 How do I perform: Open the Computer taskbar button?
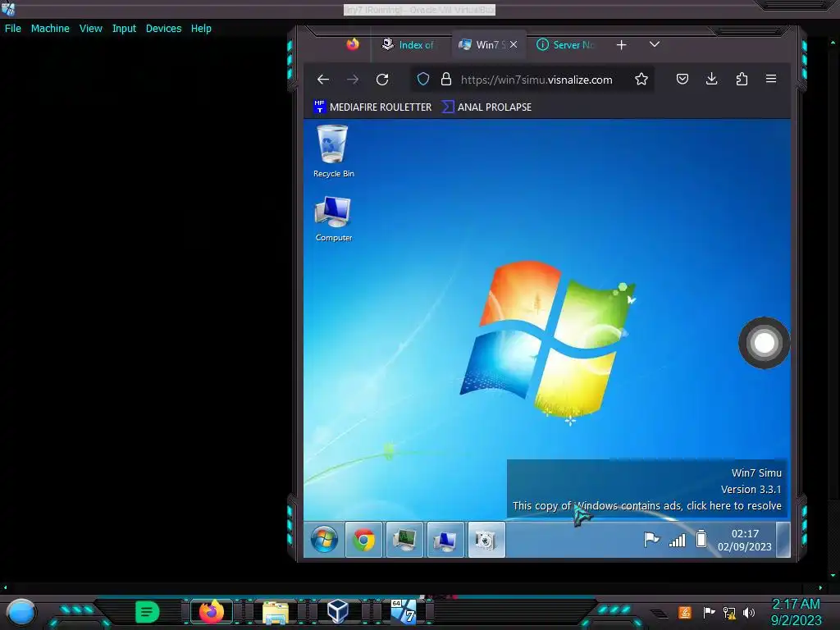pos(445,540)
